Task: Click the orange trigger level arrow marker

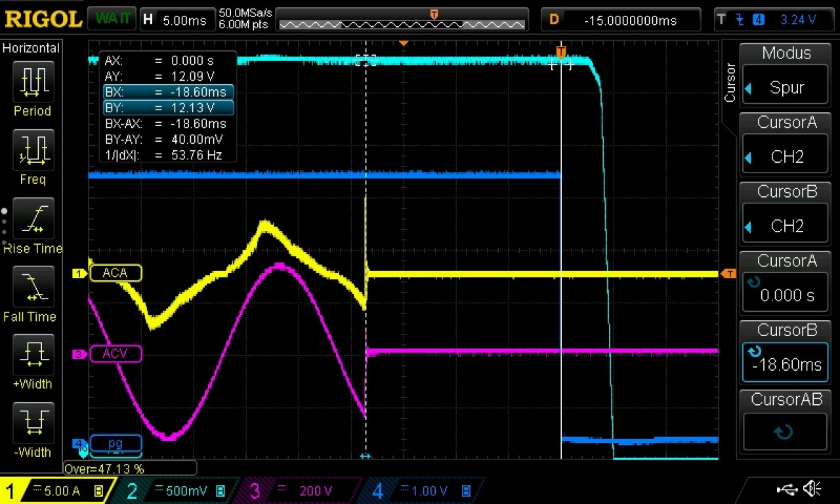Action: click(x=728, y=274)
